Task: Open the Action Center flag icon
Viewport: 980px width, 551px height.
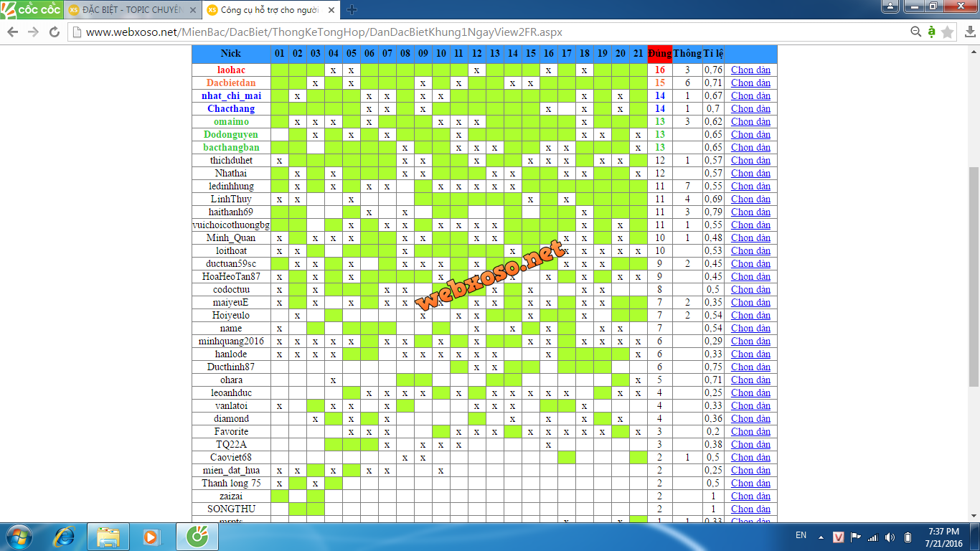Action: coord(857,537)
